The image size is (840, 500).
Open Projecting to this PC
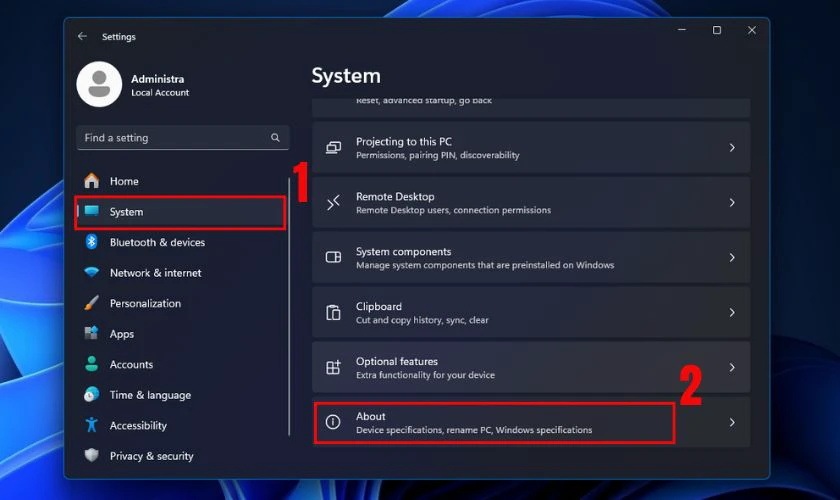(531, 147)
